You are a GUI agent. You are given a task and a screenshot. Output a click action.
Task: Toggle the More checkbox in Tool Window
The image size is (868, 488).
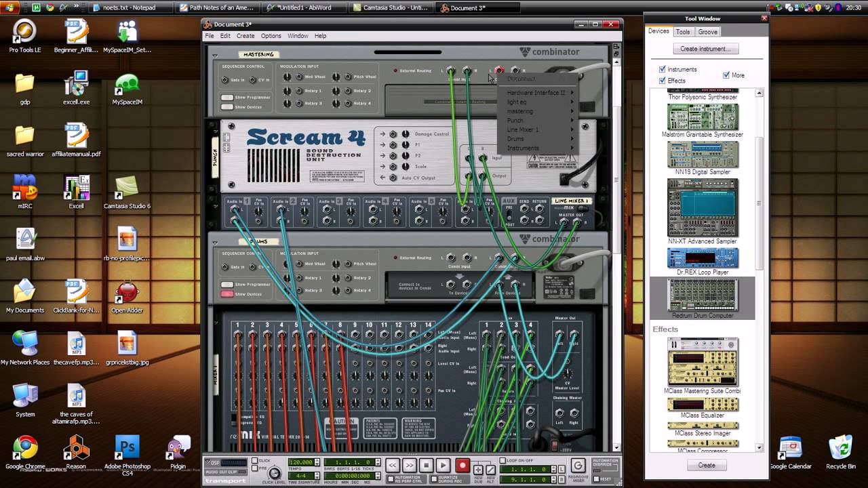pyautogui.click(x=726, y=75)
